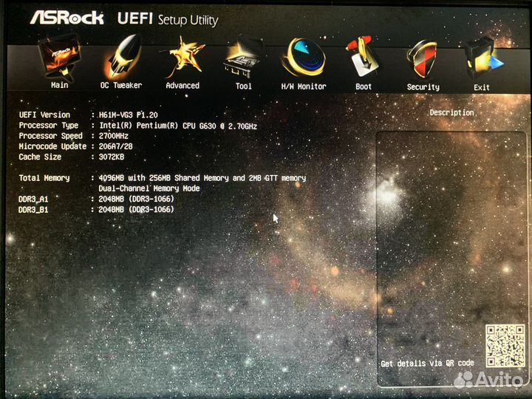Select the Advanced menu label
The height and width of the screenshot is (399, 532).
point(182,86)
